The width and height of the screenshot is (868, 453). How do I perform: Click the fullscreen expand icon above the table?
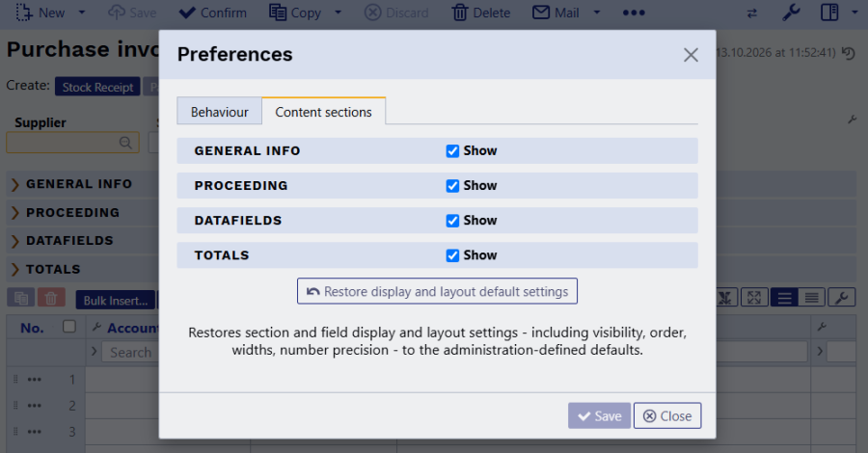pyautogui.click(x=754, y=298)
